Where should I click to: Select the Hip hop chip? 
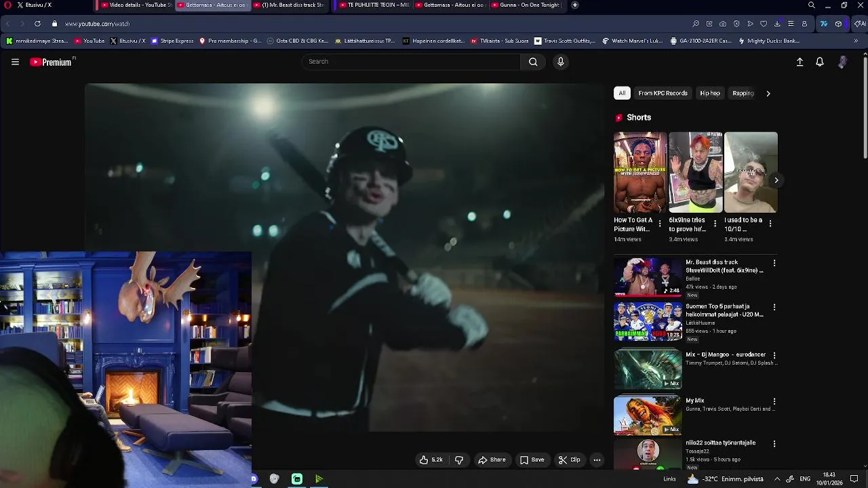click(x=710, y=93)
